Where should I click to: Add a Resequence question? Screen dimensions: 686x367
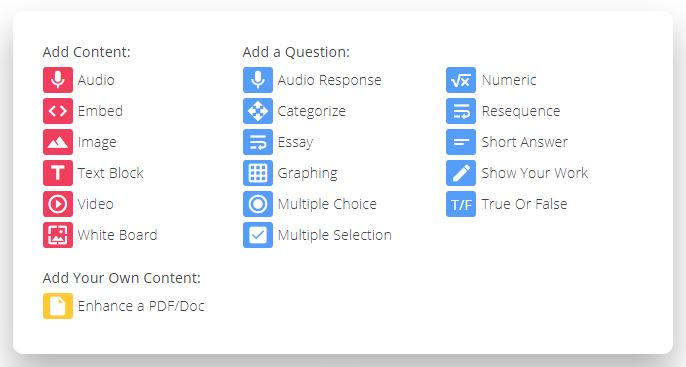pos(461,111)
